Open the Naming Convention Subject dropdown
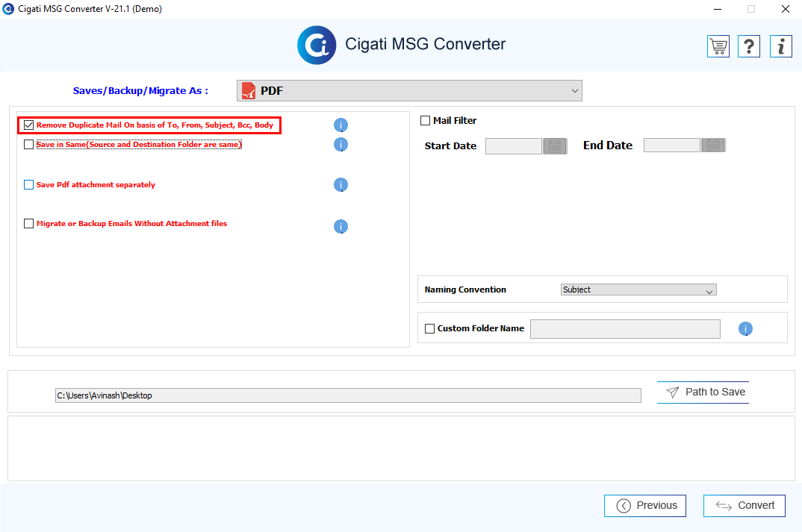Image resolution: width=802 pixels, height=532 pixels. 638,290
